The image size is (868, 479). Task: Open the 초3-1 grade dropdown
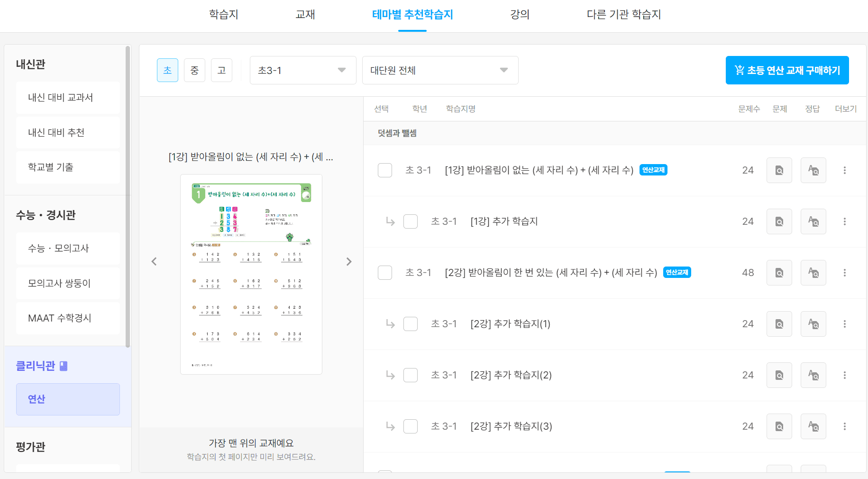click(x=302, y=70)
